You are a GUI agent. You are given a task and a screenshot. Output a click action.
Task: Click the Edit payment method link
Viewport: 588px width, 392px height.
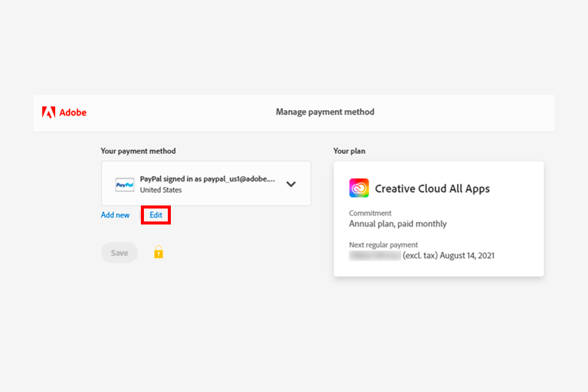156,215
